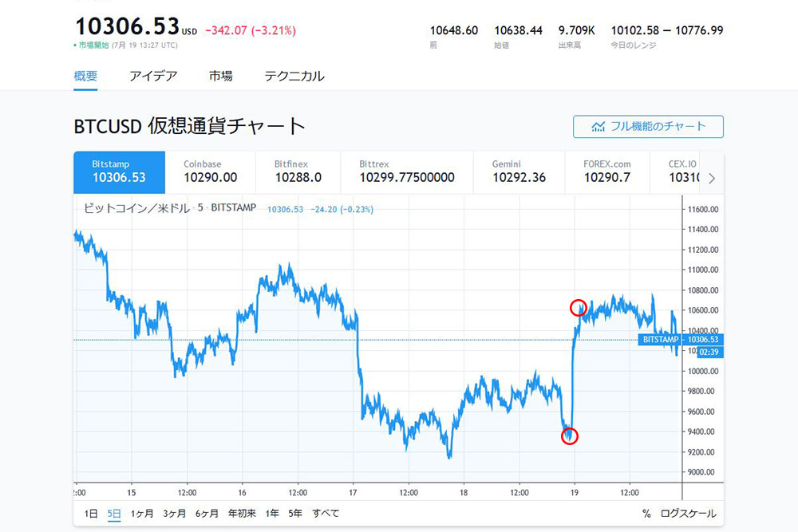
Task: Click the 11600.00 price axis label
Action: (x=703, y=210)
